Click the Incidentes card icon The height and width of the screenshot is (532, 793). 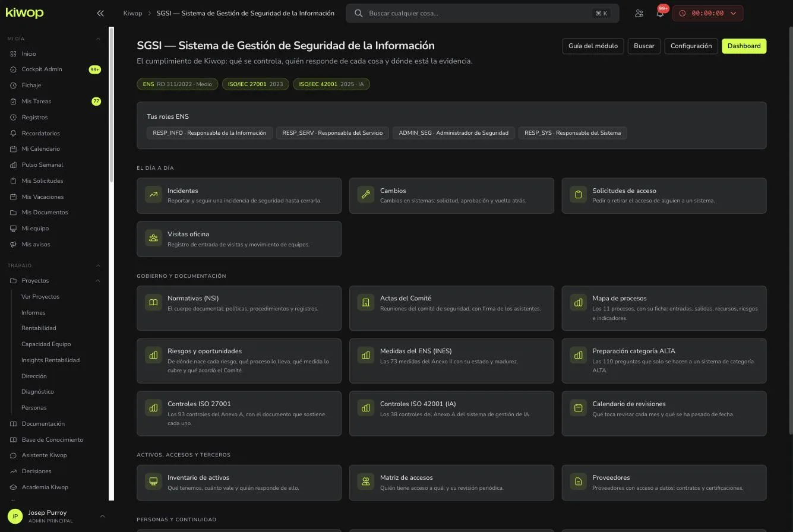tap(153, 194)
